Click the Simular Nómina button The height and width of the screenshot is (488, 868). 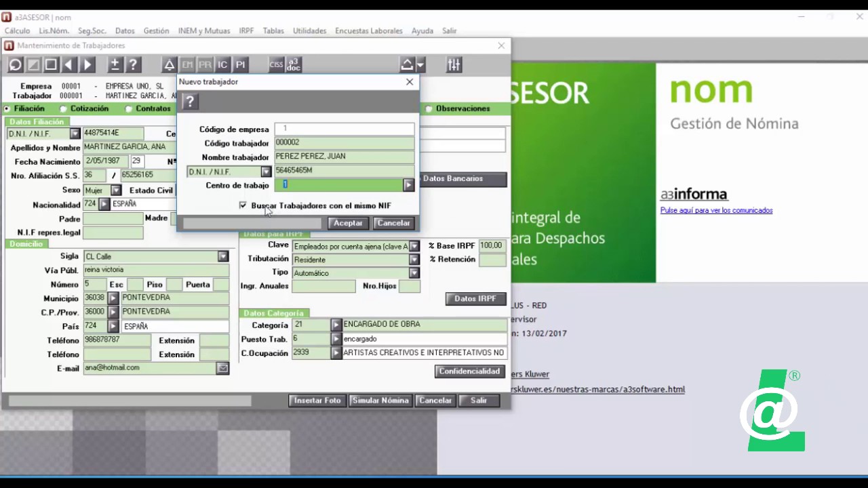coord(380,401)
